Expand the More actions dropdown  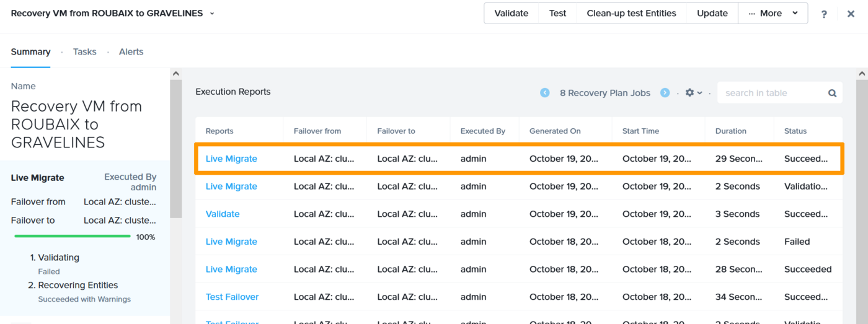(x=773, y=13)
